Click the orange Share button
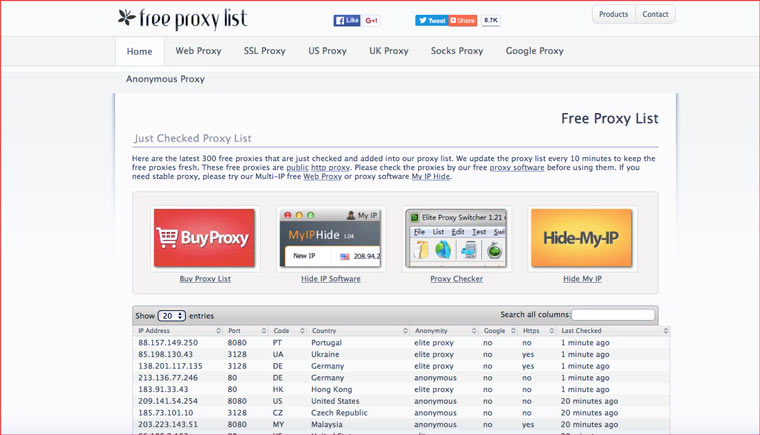 [x=462, y=20]
